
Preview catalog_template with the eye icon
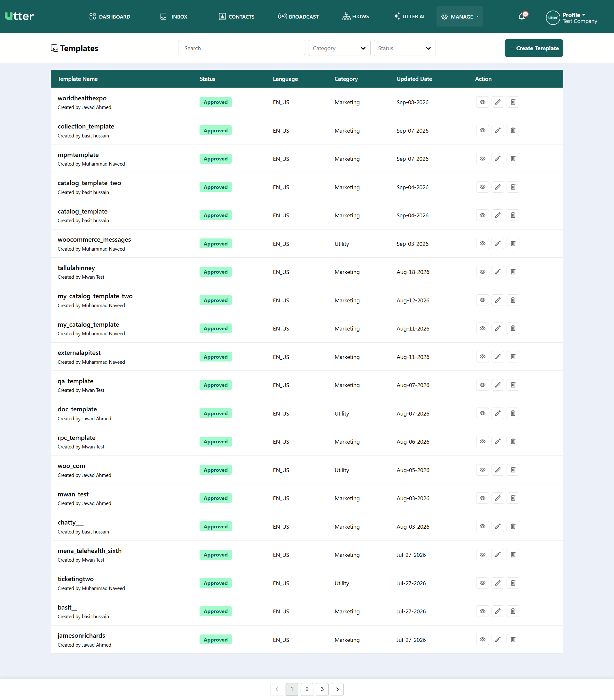click(483, 215)
